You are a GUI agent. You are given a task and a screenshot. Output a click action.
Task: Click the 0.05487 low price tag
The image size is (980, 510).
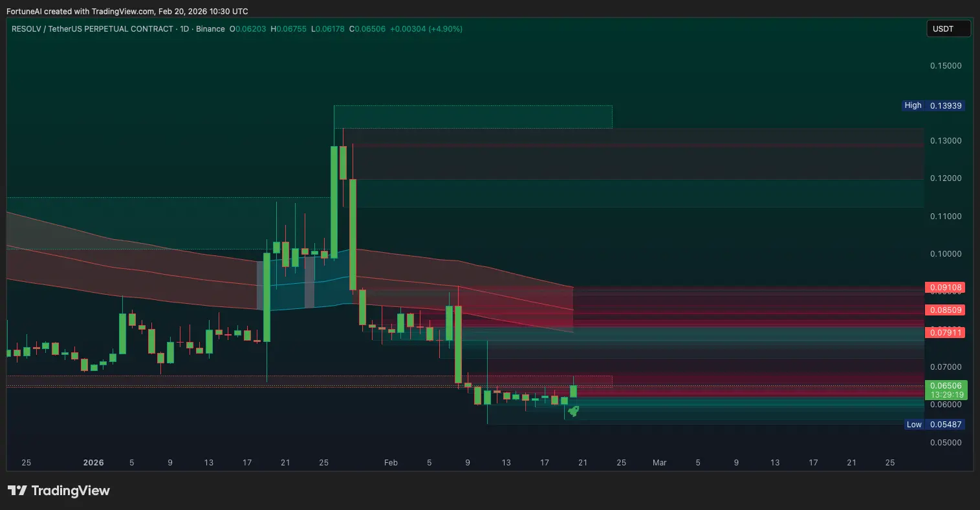(945, 425)
